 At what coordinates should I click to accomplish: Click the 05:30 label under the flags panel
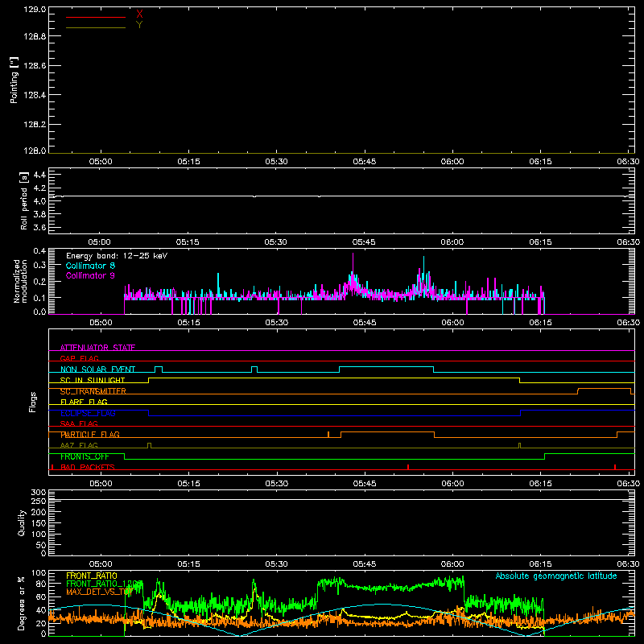pyautogui.click(x=276, y=484)
